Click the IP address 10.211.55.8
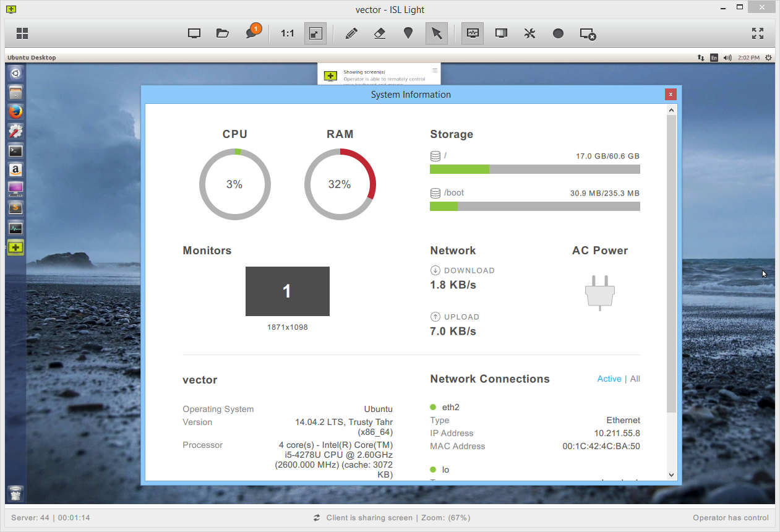 617,433
